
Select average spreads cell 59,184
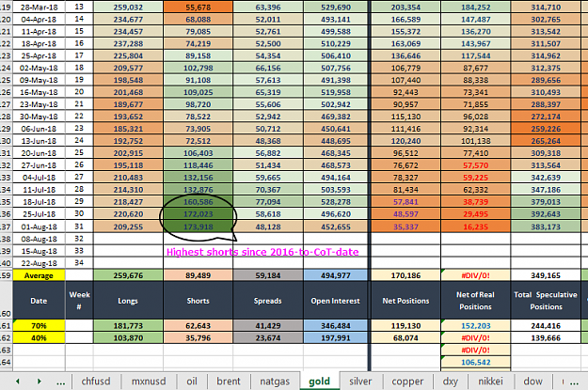[268, 275]
